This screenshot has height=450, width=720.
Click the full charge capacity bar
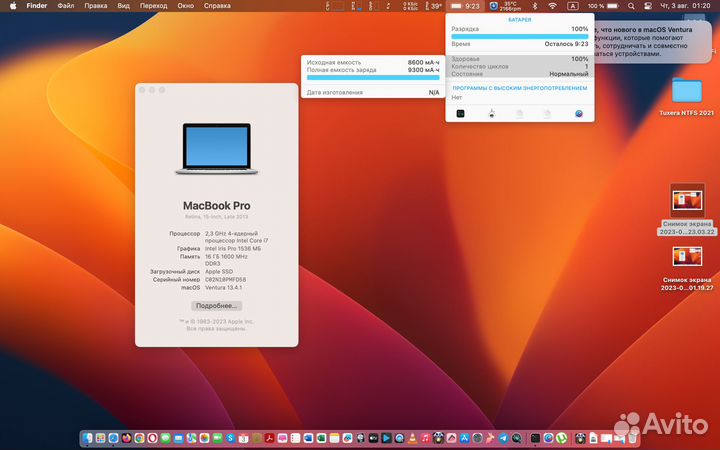373,78
